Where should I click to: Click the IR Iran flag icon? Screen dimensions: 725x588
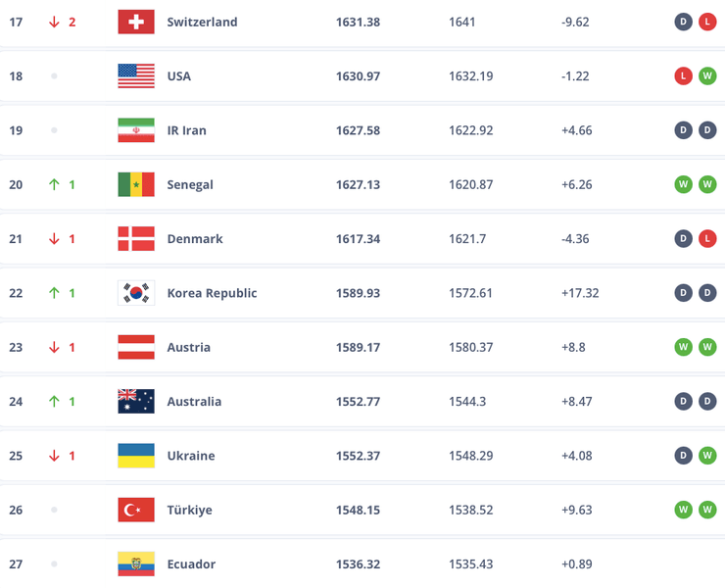coord(136,130)
